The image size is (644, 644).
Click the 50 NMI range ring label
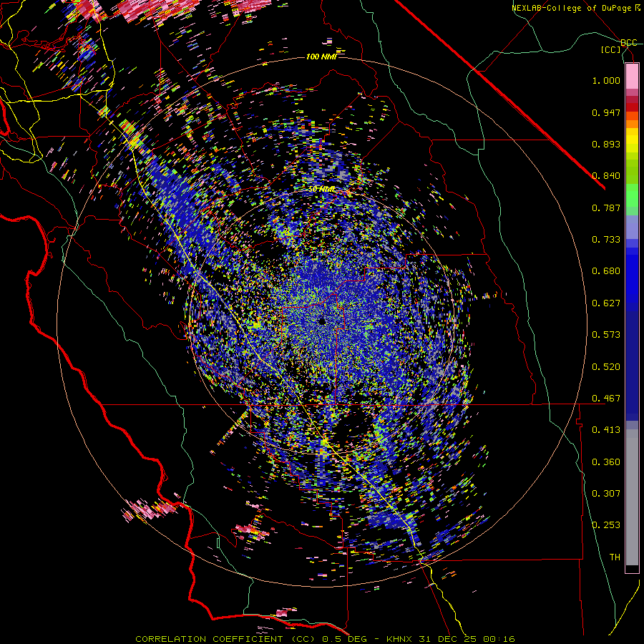point(321,190)
